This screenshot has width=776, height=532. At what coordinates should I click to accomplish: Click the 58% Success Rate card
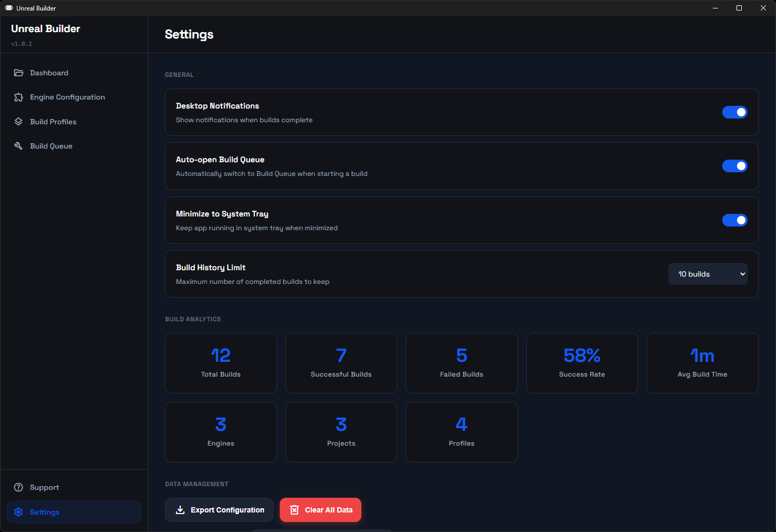tap(582, 363)
